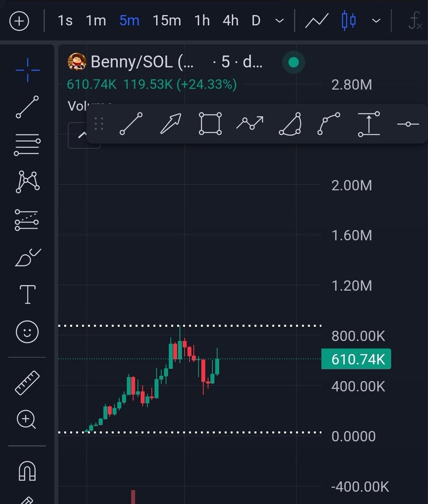Click the green market status dot
The image size is (428, 504).
(x=294, y=63)
